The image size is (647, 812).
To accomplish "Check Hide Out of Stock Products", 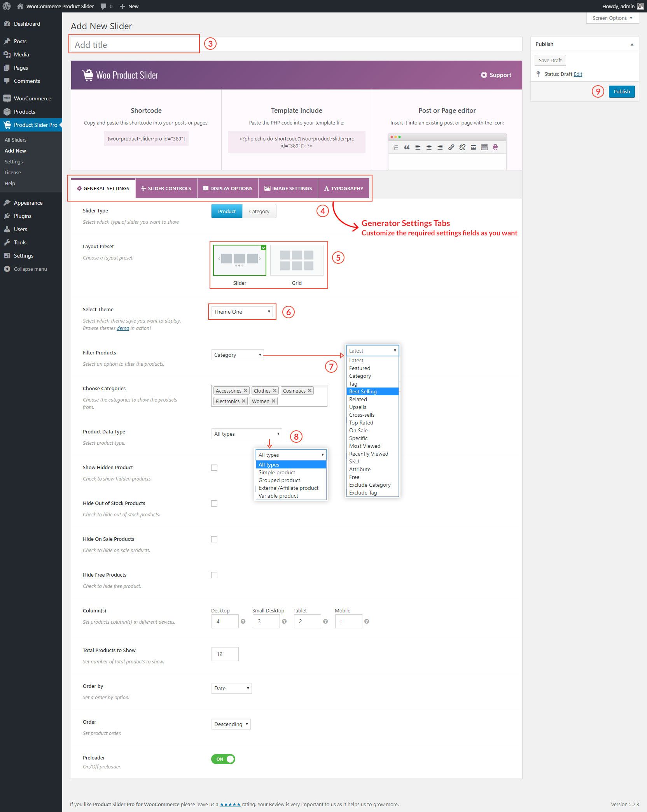I will [x=214, y=503].
